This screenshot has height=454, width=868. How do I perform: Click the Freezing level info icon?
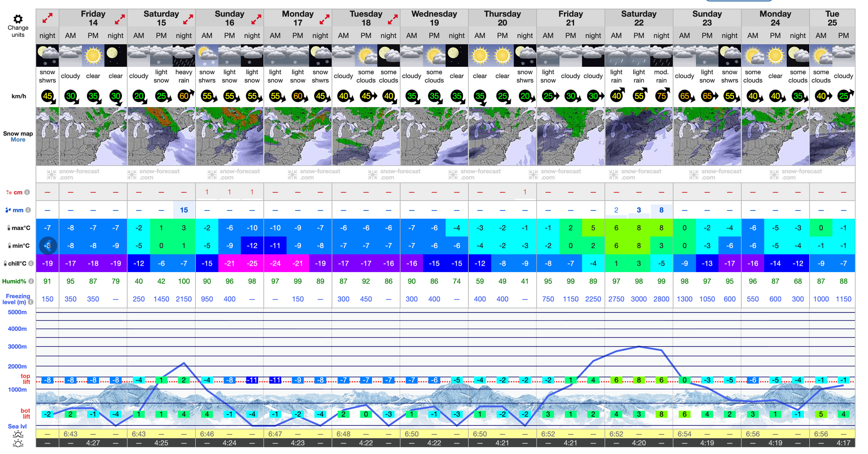pos(30,302)
